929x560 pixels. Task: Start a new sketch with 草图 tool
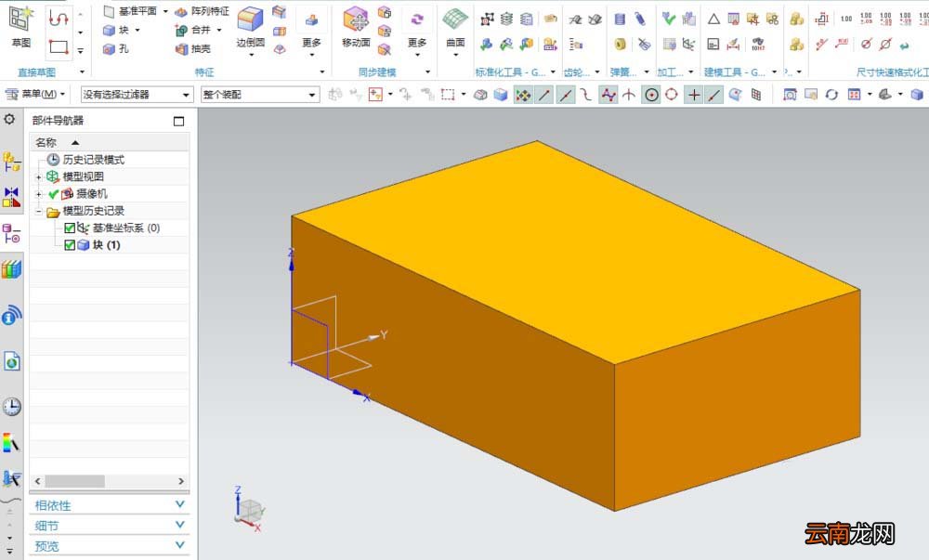click(21, 27)
